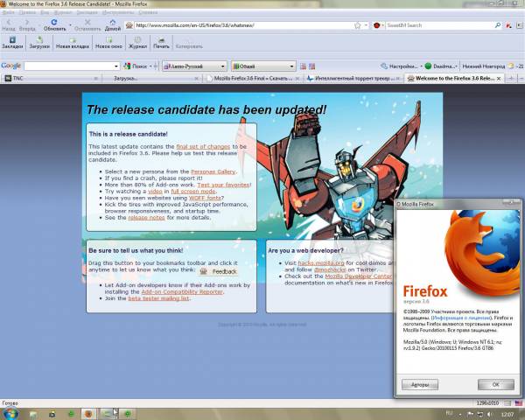Viewport: 525px width, 420px height.
Task: Open Add-on Compatibility Reporter link
Action: point(182,291)
